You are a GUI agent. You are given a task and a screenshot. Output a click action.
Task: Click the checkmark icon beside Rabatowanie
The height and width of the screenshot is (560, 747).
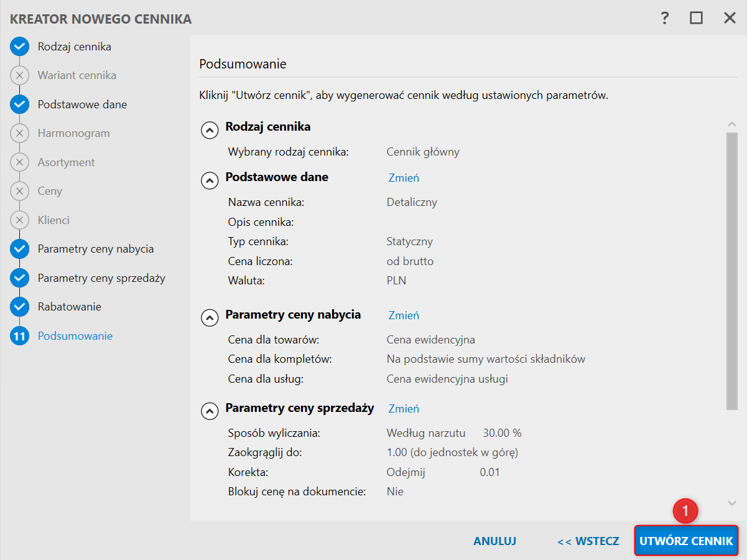(x=20, y=307)
